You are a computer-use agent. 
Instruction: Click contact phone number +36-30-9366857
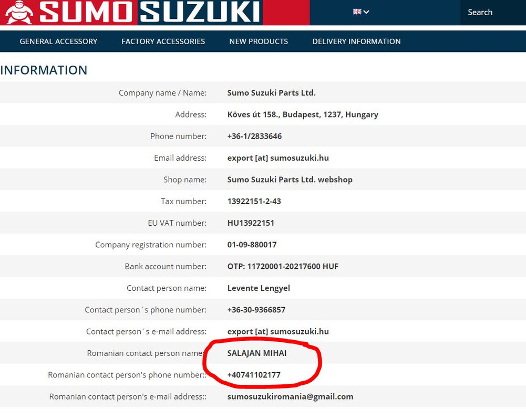256,310
